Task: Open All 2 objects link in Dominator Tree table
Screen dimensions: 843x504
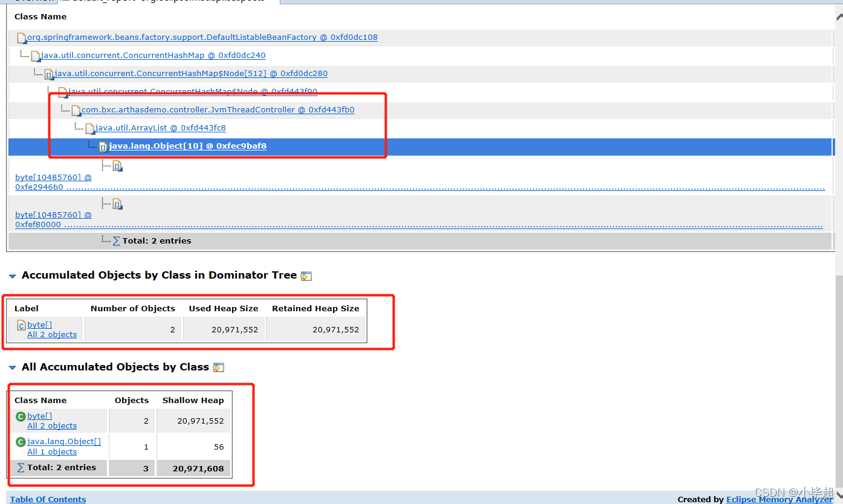Action: tap(52, 334)
